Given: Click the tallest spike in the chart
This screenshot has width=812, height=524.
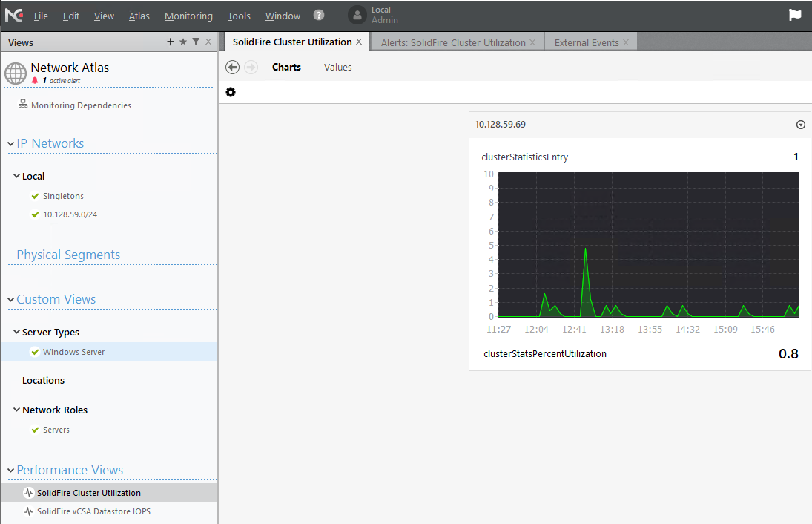Looking at the screenshot, I should tap(585, 250).
